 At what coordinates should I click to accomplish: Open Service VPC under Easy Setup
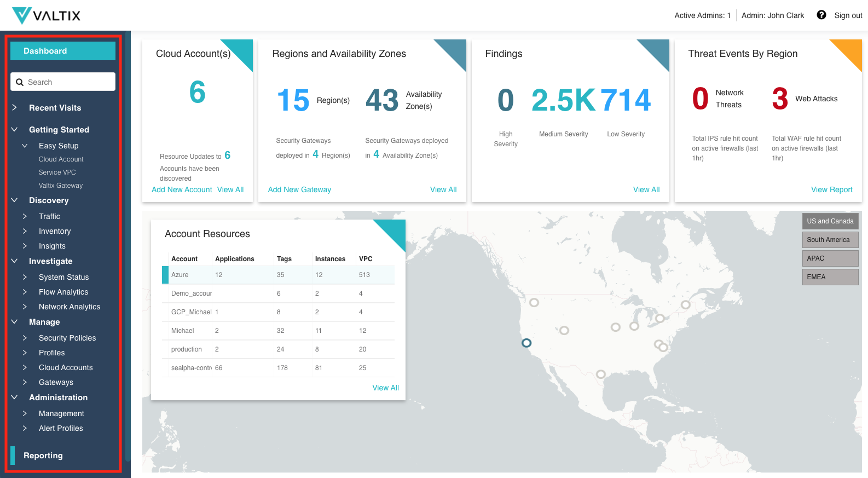click(x=57, y=172)
